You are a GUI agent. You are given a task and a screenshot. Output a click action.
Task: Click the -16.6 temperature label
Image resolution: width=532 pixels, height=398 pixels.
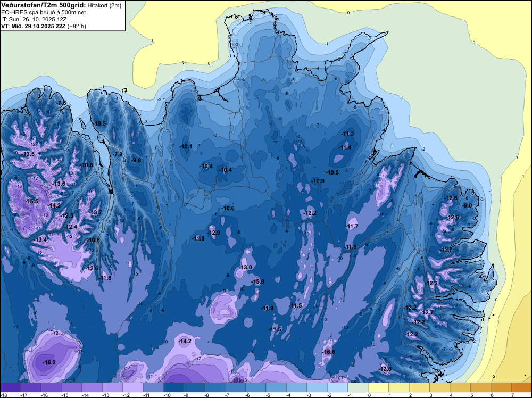pos(328,352)
